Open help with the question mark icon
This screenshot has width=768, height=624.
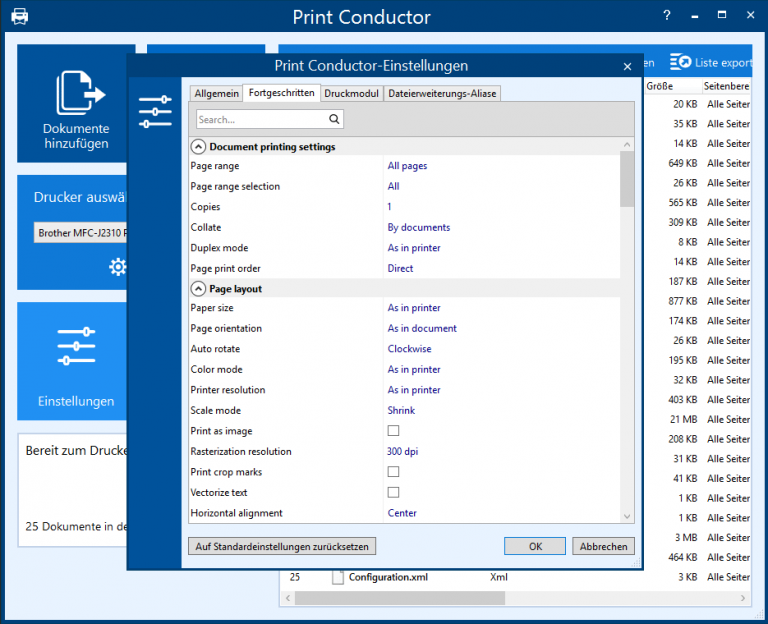(x=667, y=16)
